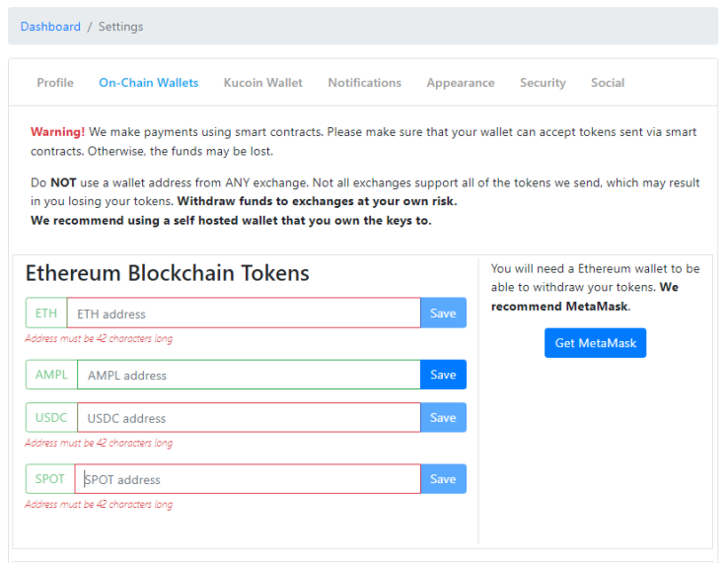The width and height of the screenshot is (728, 563).
Task: Click into the USDC address field
Action: (249, 417)
